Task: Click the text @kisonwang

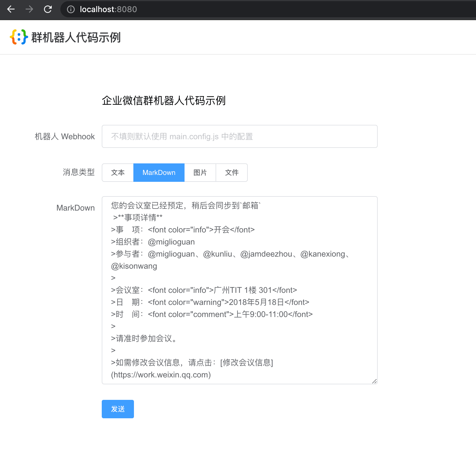Action: click(134, 266)
